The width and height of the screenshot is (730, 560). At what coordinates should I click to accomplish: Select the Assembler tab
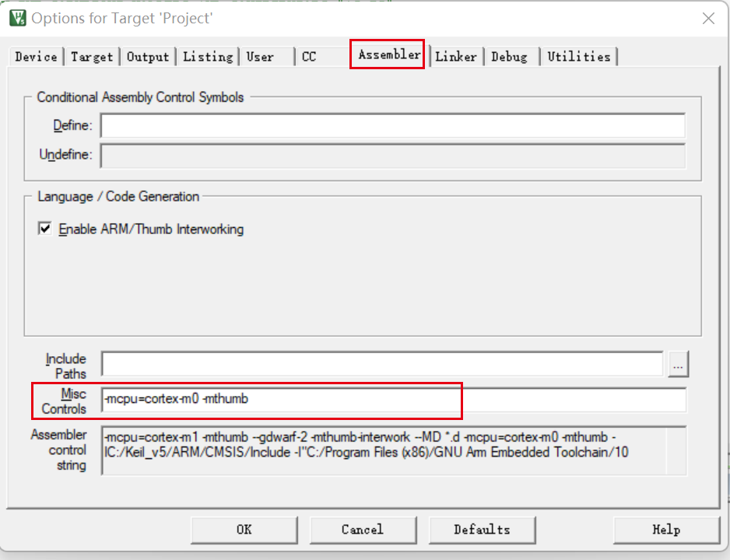pyautogui.click(x=388, y=54)
